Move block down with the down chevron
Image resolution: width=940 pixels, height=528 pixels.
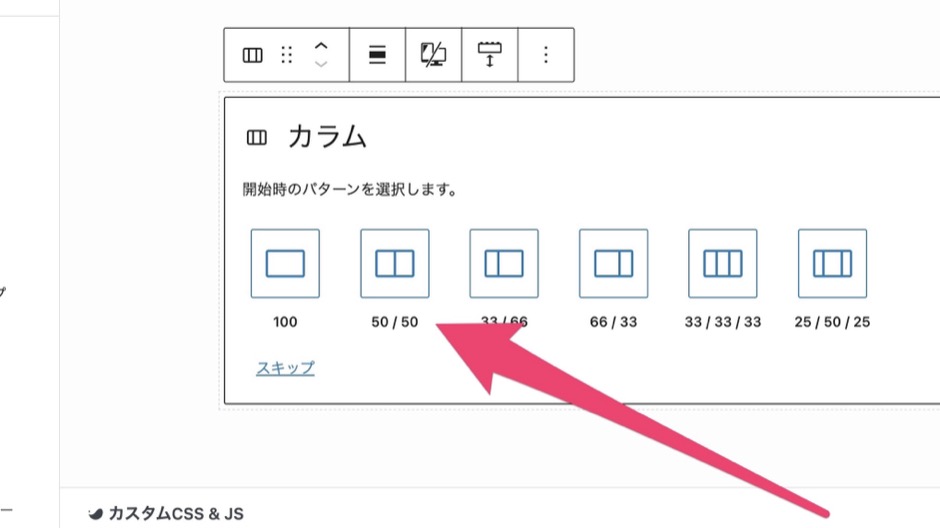pyautogui.click(x=321, y=64)
